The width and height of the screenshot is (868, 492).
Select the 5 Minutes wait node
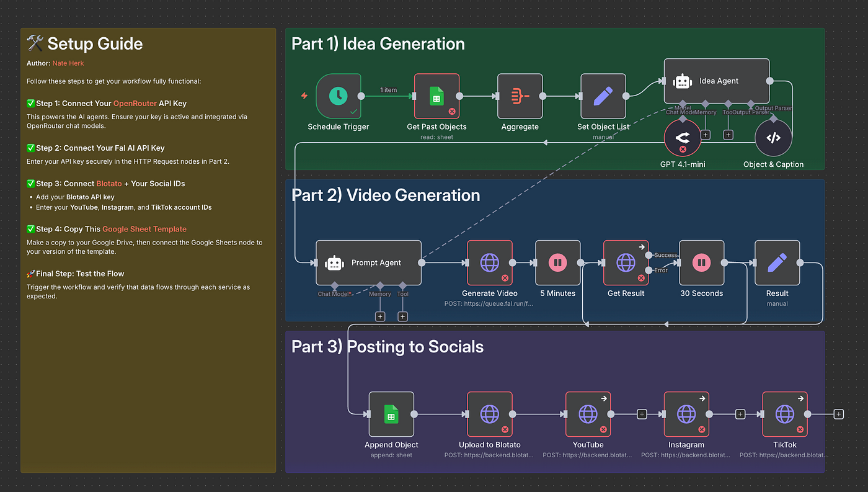point(557,262)
